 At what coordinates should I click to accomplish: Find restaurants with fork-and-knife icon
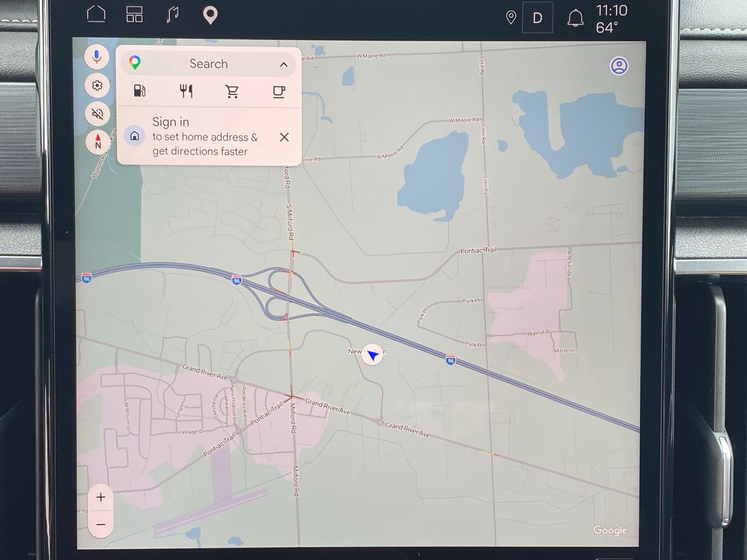point(186,91)
